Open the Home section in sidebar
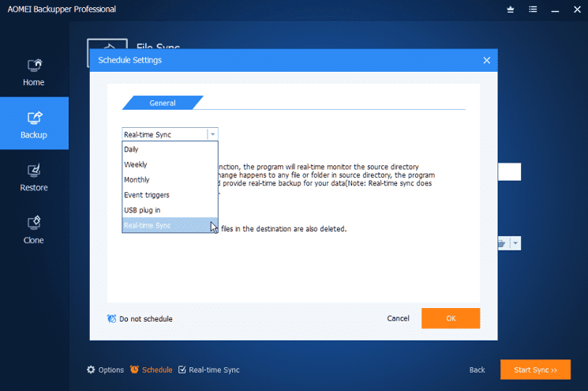Image resolution: width=588 pixels, height=391 pixels. [x=34, y=73]
